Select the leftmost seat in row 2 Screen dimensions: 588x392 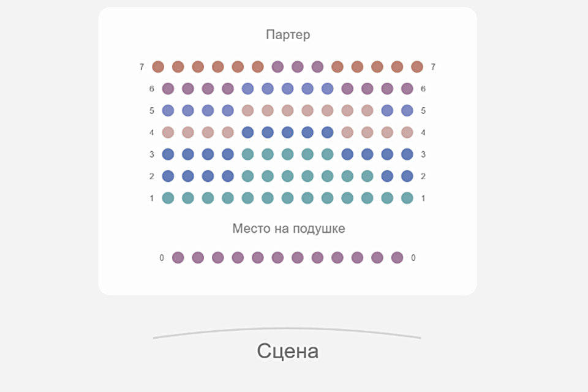pos(168,176)
